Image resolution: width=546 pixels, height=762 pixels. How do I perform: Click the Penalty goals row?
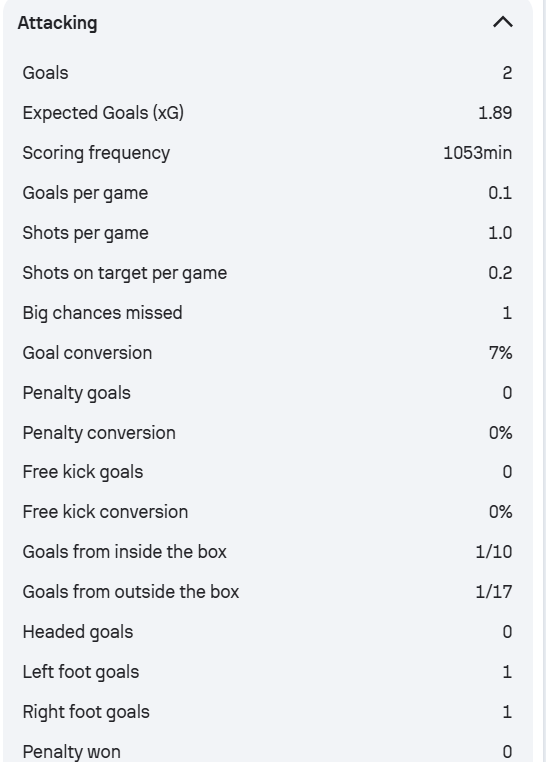coord(267,393)
